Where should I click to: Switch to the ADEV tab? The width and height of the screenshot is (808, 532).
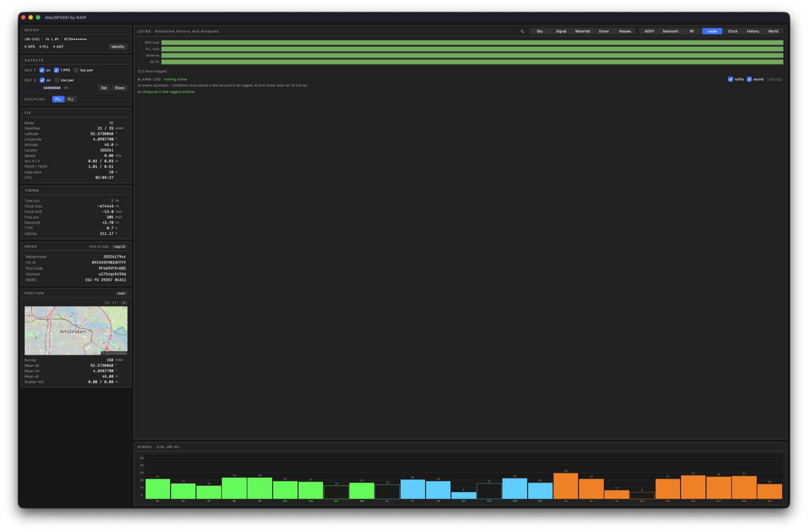(649, 31)
